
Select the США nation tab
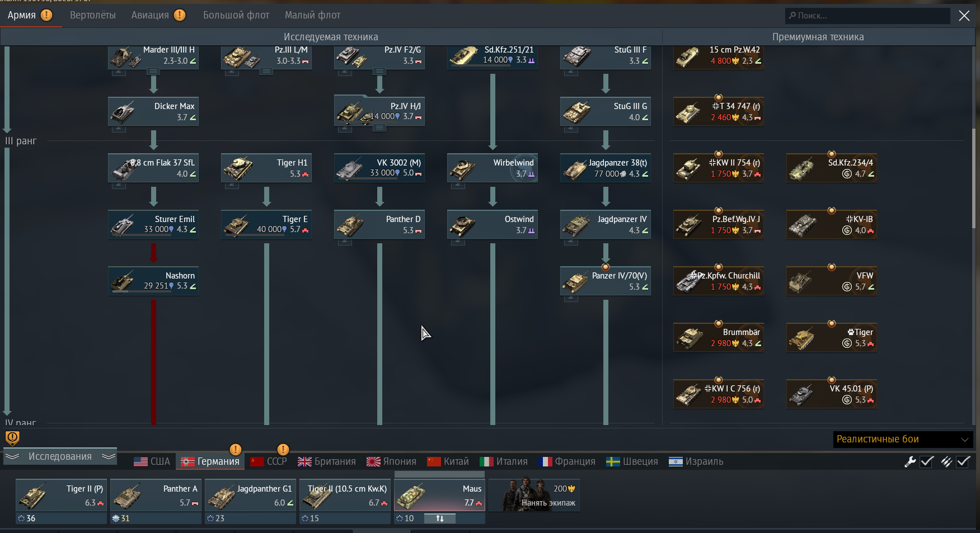coord(152,461)
